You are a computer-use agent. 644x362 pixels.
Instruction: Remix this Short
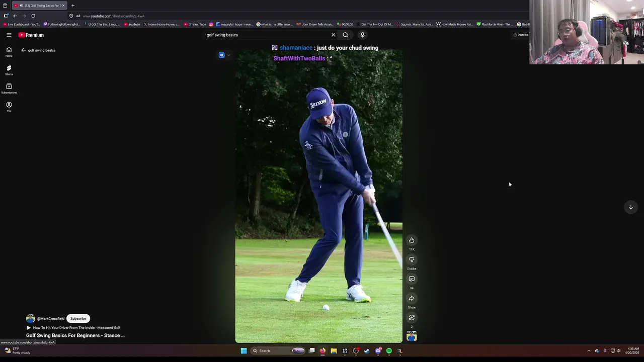coord(412,318)
